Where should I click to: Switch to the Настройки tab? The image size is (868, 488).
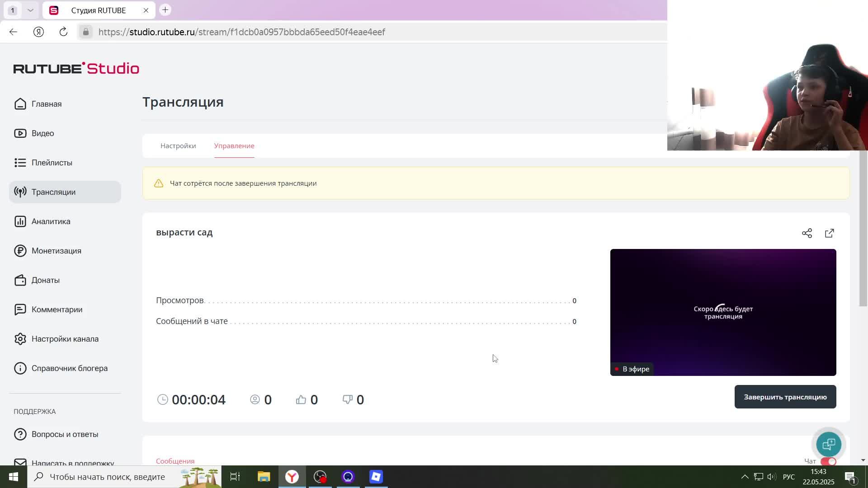pos(178,146)
